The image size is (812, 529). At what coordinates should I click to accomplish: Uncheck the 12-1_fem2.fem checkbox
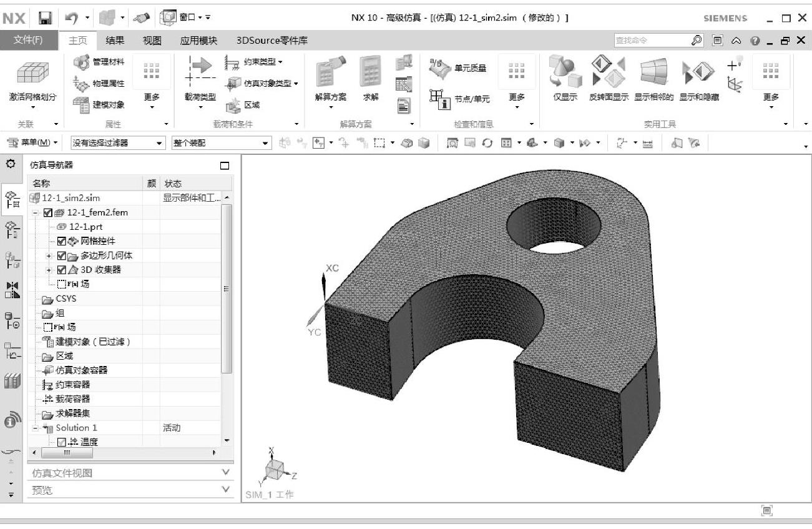coord(48,213)
